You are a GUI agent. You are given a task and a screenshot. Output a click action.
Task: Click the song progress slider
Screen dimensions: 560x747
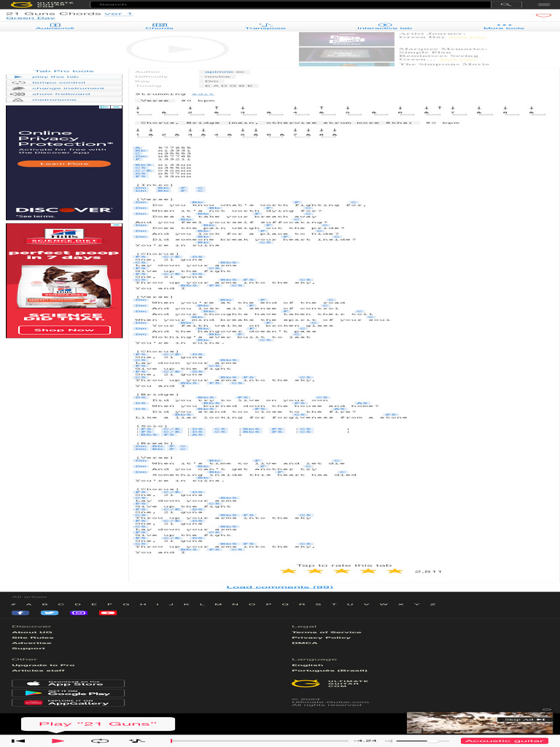pos(260,741)
